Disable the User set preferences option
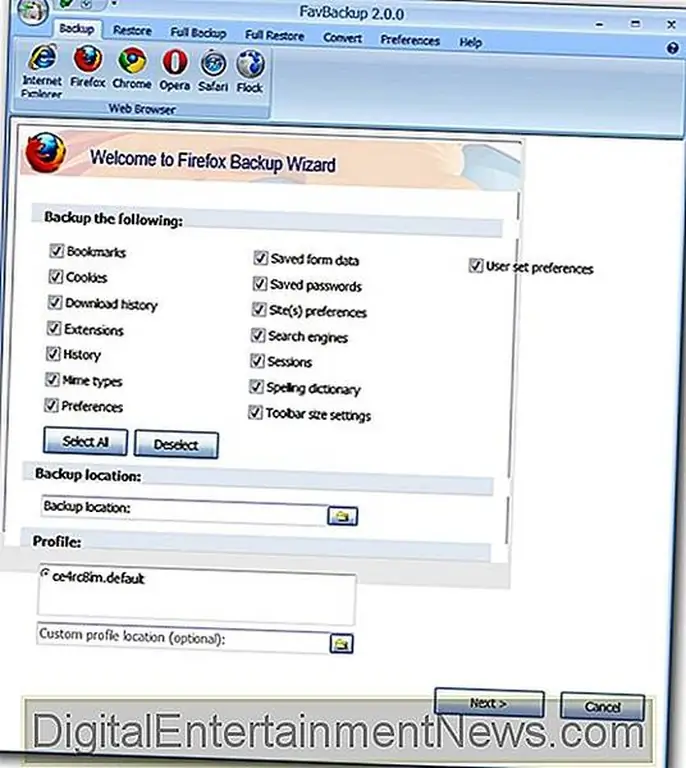Screen dimensions: 686x768 click(476, 267)
